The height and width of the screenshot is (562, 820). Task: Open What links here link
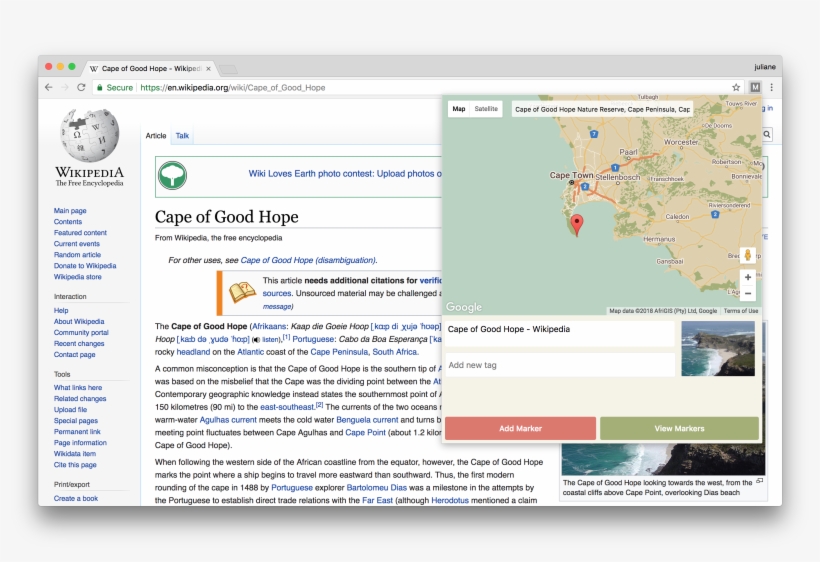[x=78, y=387]
